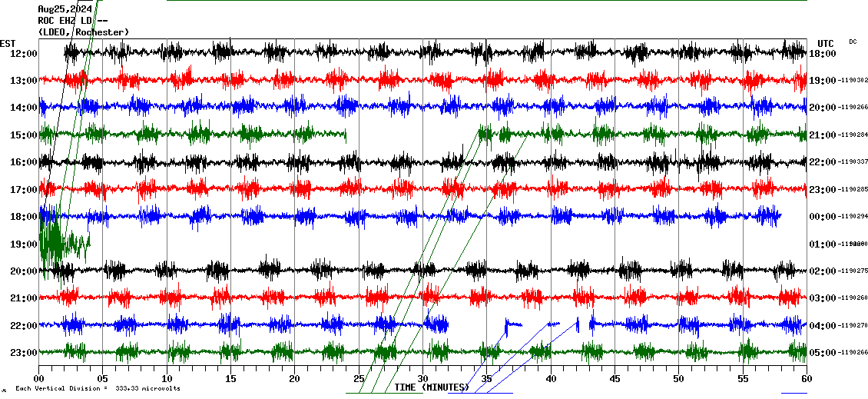Select the 15:00 EST row label
868x399 pixels.
pos(24,135)
